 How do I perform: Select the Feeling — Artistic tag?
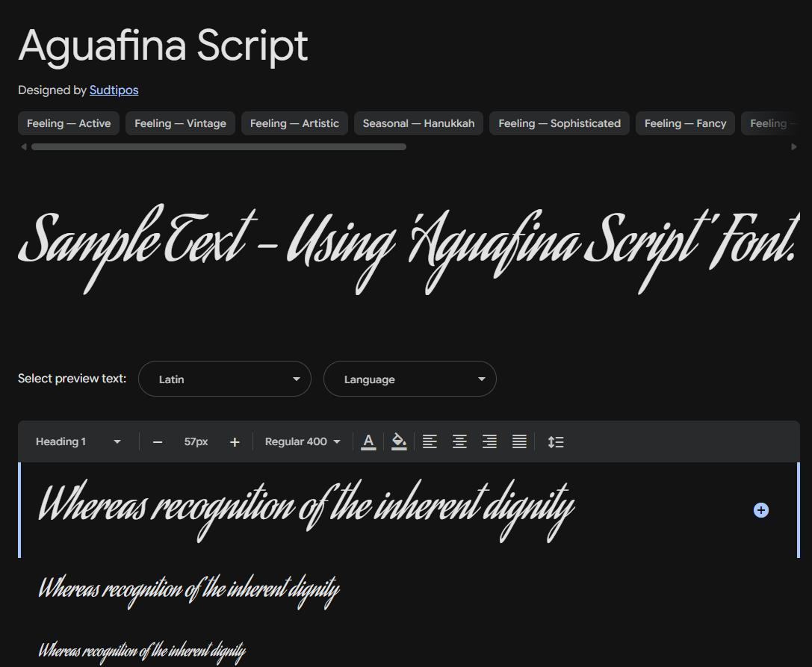pyautogui.click(x=294, y=123)
